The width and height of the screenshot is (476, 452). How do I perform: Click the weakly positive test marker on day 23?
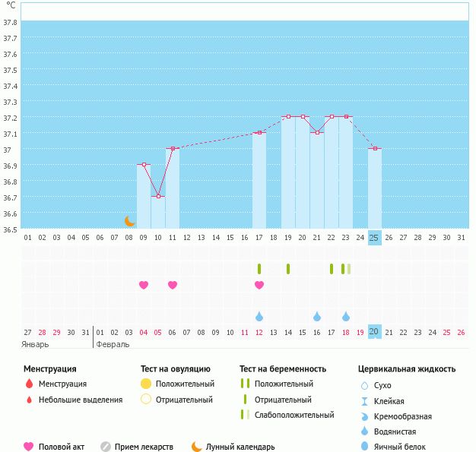346,268
